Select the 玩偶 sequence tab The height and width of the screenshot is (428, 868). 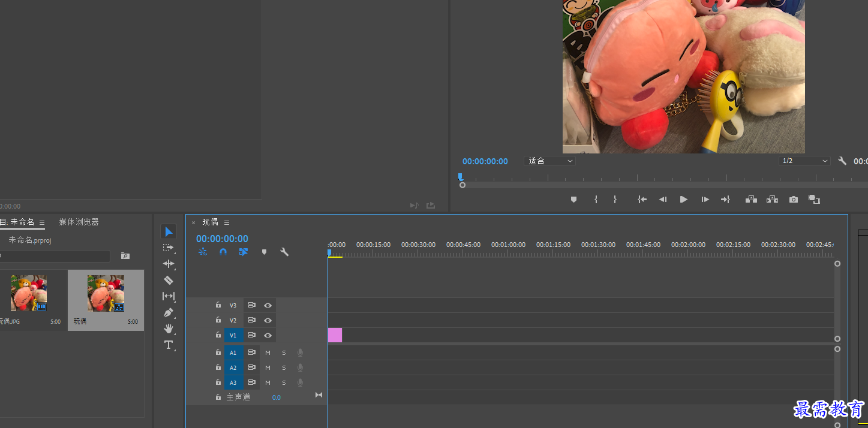211,222
